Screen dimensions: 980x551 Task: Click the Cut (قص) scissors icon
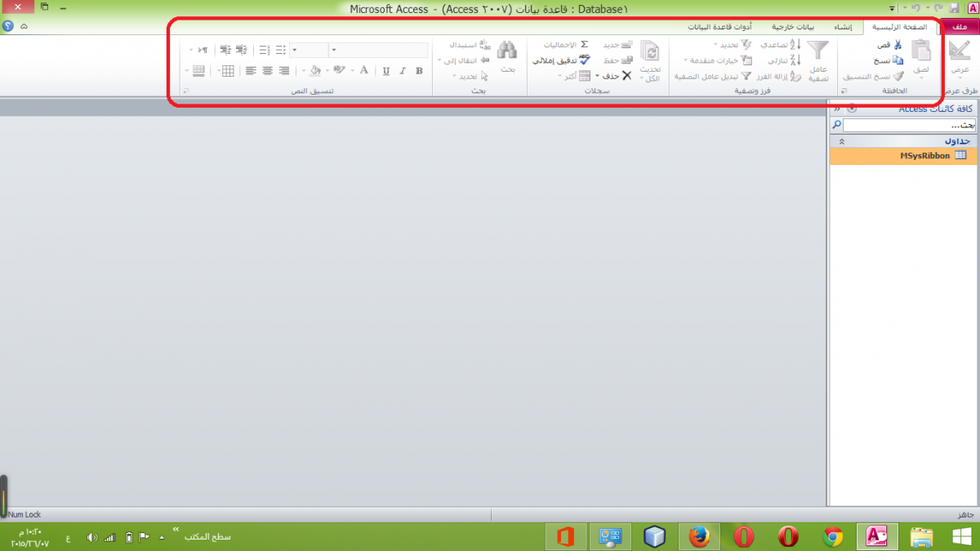coord(898,45)
